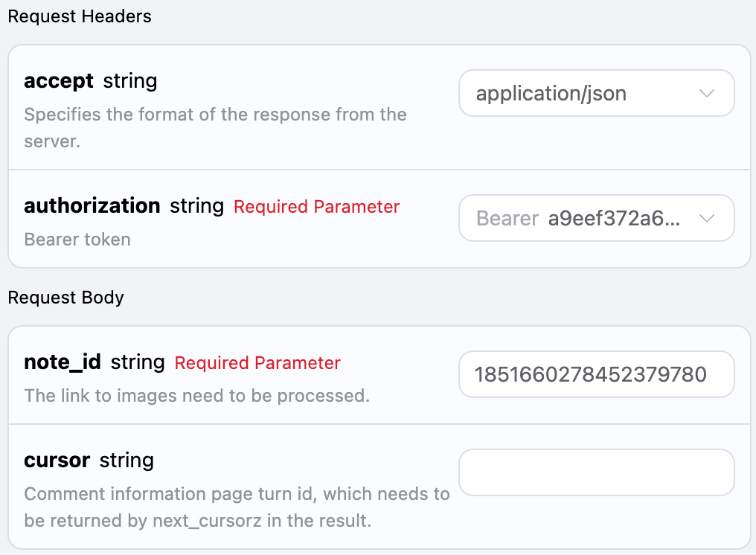Click the chevron beside the Bearer token value

(707, 219)
